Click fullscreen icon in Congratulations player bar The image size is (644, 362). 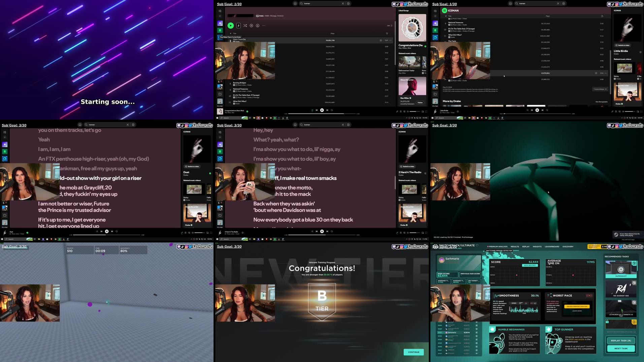tap(426, 111)
